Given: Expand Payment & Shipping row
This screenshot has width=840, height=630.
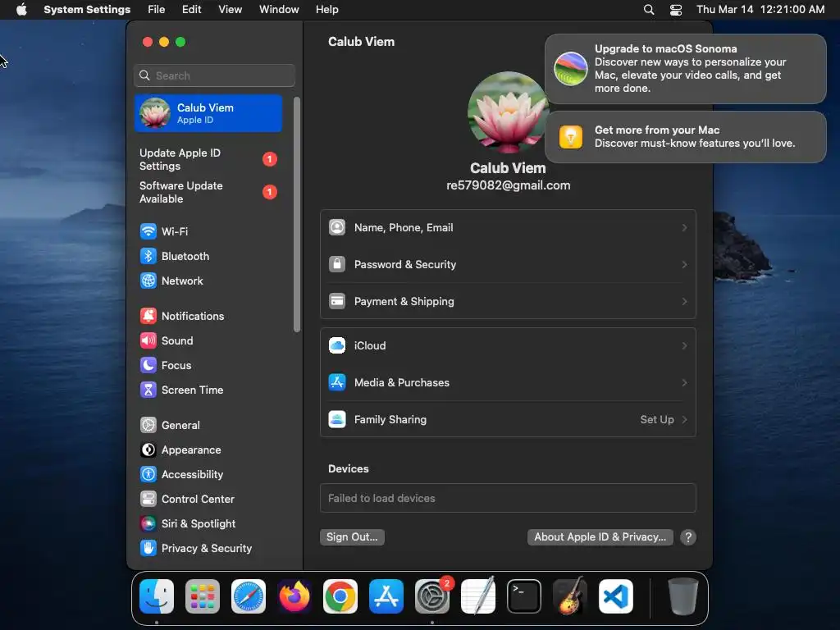Looking at the screenshot, I should 508,302.
